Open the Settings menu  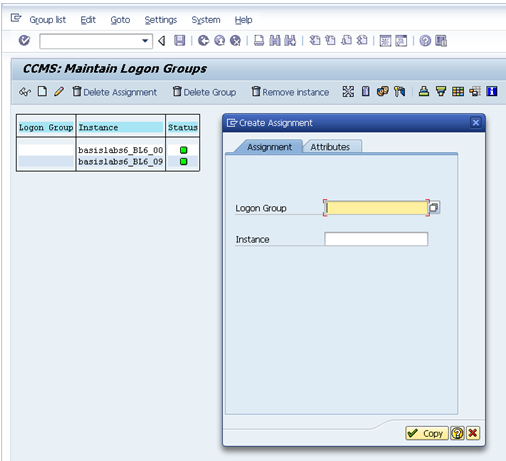point(161,20)
